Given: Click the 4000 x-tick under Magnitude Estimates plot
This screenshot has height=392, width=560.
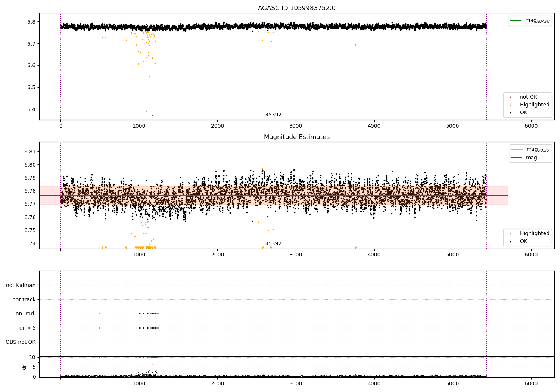Looking at the screenshot, I should point(374,255).
